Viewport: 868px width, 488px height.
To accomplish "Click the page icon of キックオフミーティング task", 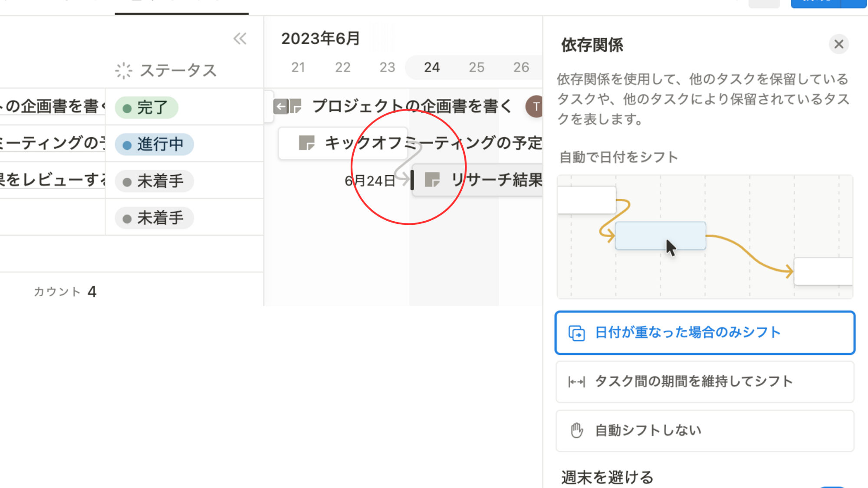I will [x=306, y=143].
